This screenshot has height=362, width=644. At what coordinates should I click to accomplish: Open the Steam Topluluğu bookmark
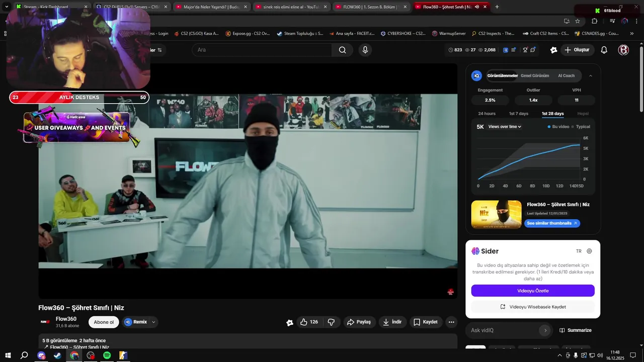tap(299, 34)
